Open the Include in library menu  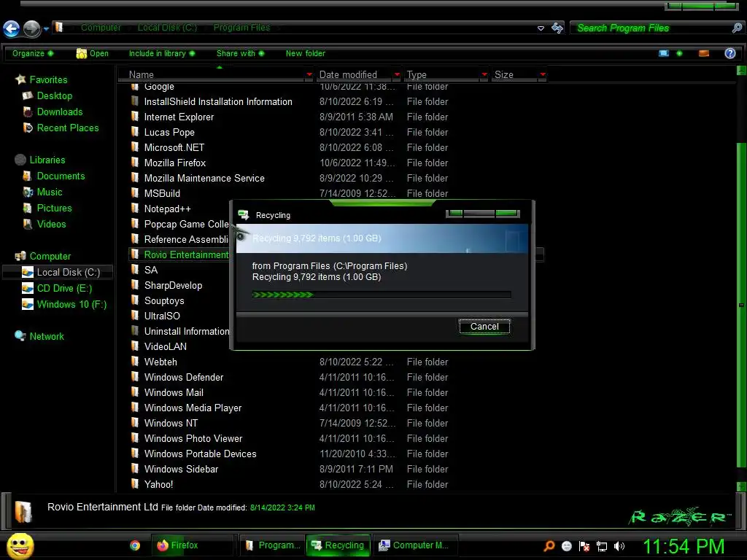tap(162, 53)
